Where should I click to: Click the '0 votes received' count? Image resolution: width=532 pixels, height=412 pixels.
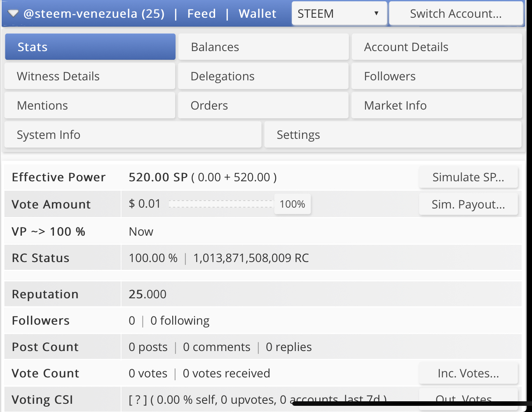tap(227, 373)
